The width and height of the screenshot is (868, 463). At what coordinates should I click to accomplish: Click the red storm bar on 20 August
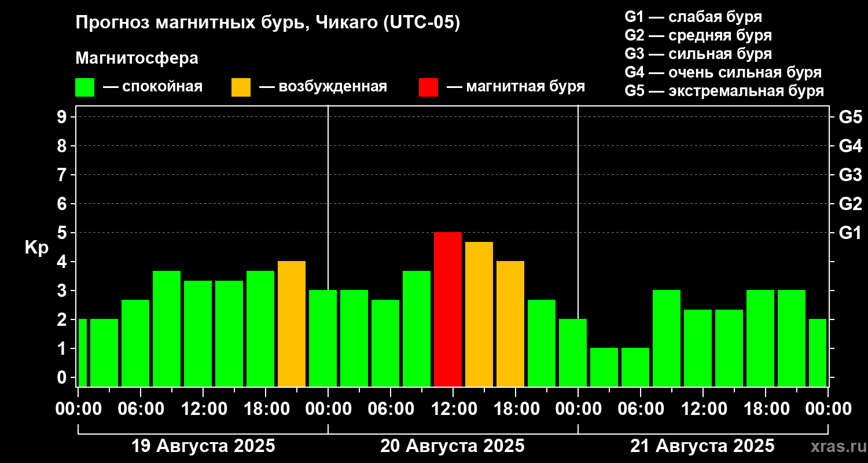(x=448, y=309)
